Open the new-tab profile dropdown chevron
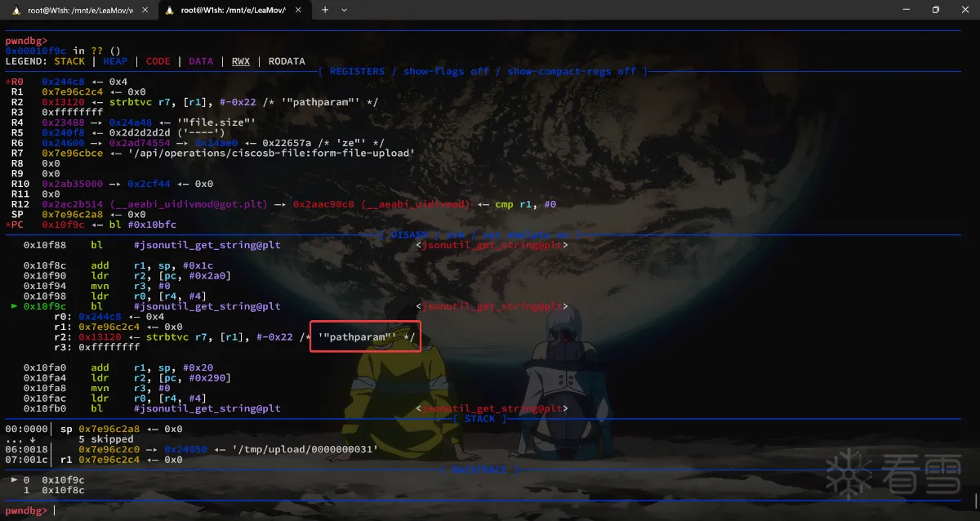 (x=344, y=10)
